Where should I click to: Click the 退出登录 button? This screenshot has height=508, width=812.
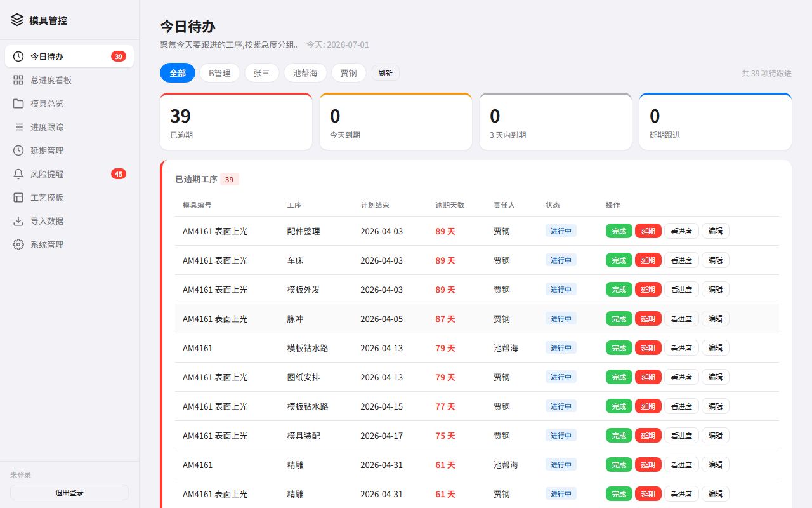point(69,493)
